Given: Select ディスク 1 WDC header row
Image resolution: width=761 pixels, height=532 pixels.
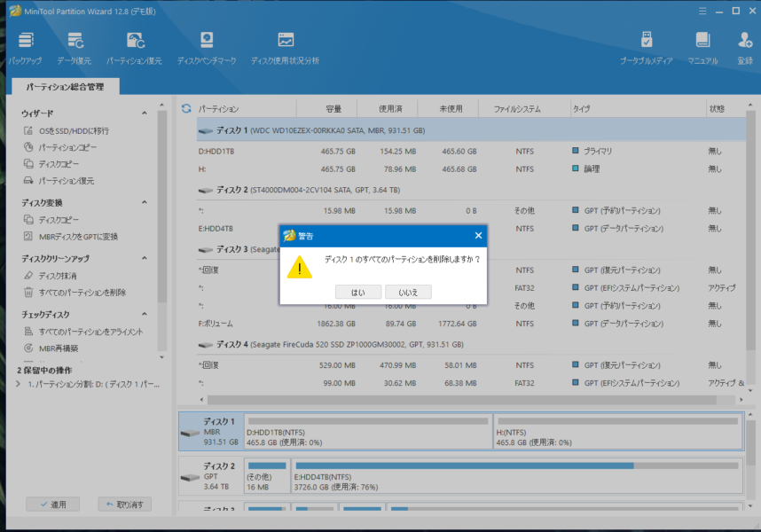Looking at the screenshot, I should (471, 130).
